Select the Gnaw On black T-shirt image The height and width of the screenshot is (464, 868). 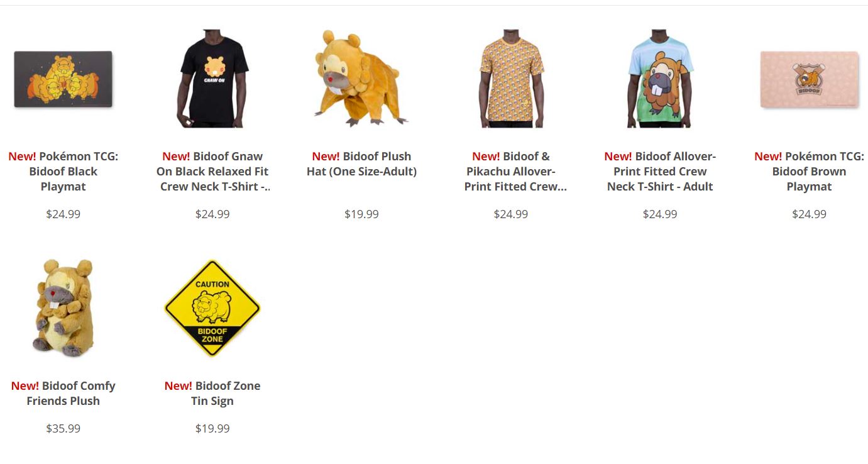point(212,78)
